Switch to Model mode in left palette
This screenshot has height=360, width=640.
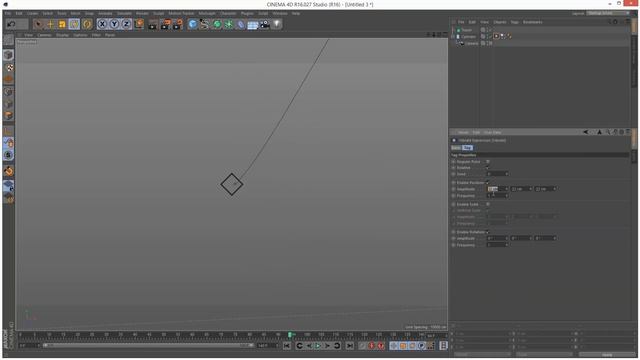(8, 55)
